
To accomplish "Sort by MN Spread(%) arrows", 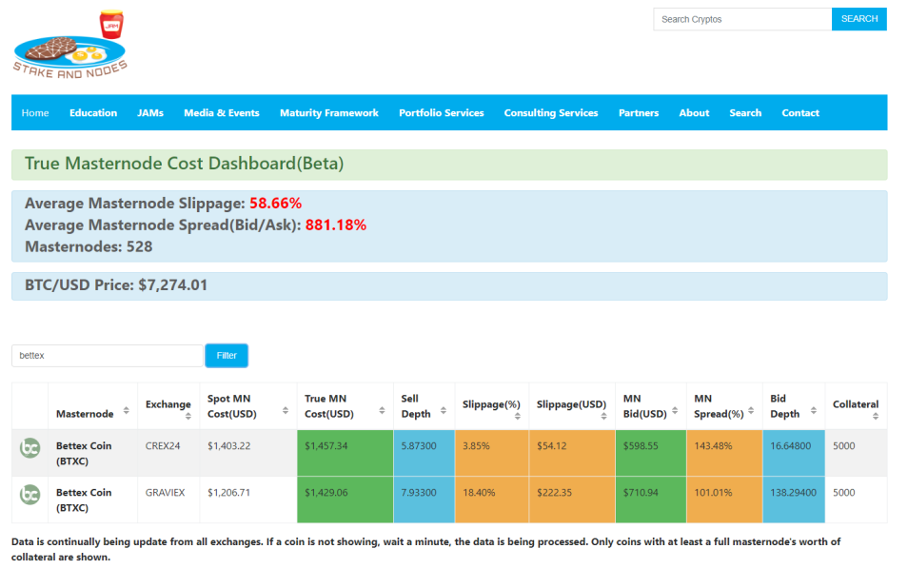I will pos(751,410).
